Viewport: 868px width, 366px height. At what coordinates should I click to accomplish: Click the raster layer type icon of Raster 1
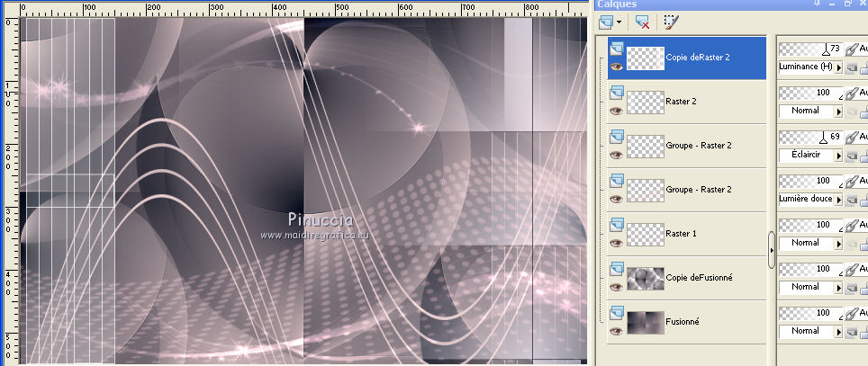[617, 225]
